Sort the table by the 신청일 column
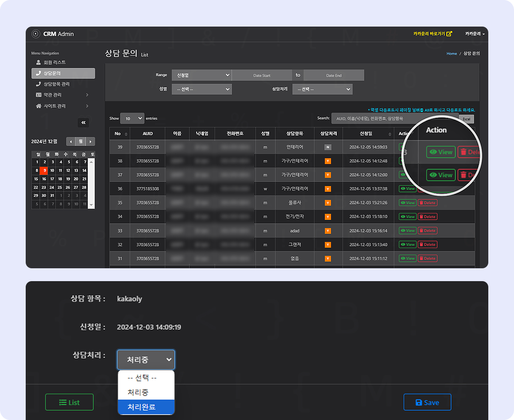This screenshot has height=420, width=514. [368, 134]
